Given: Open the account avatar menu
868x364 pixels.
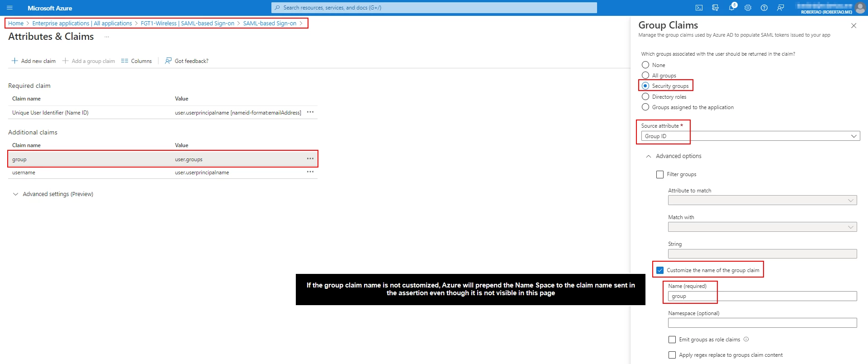Looking at the screenshot, I should coord(860,8).
